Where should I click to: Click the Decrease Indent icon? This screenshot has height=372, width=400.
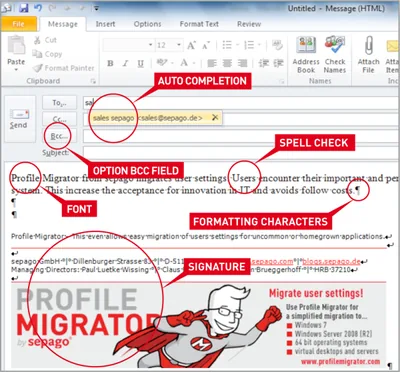264,63
